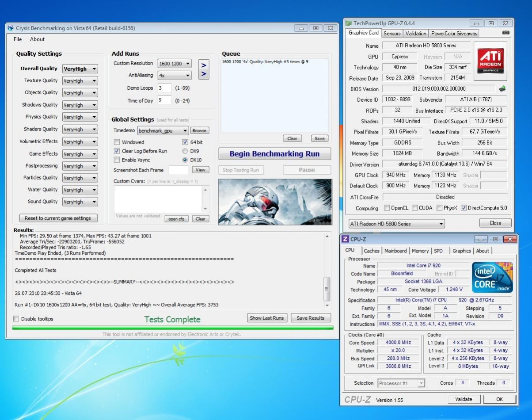Open the Water Quality dropdown
This screenshot has height=420, width=532.
80,190
